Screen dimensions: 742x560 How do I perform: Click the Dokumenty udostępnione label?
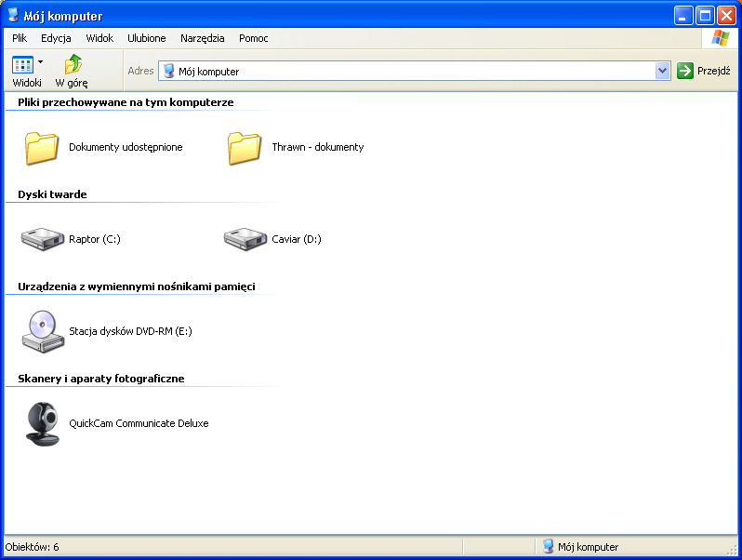click(x=126, y=147)
